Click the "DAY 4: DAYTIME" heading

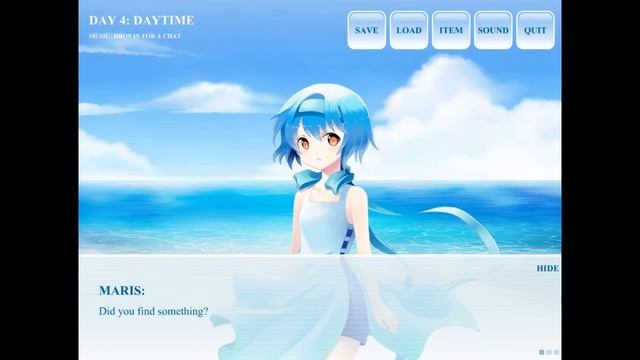pyautogui.click(x=142, y=20)
